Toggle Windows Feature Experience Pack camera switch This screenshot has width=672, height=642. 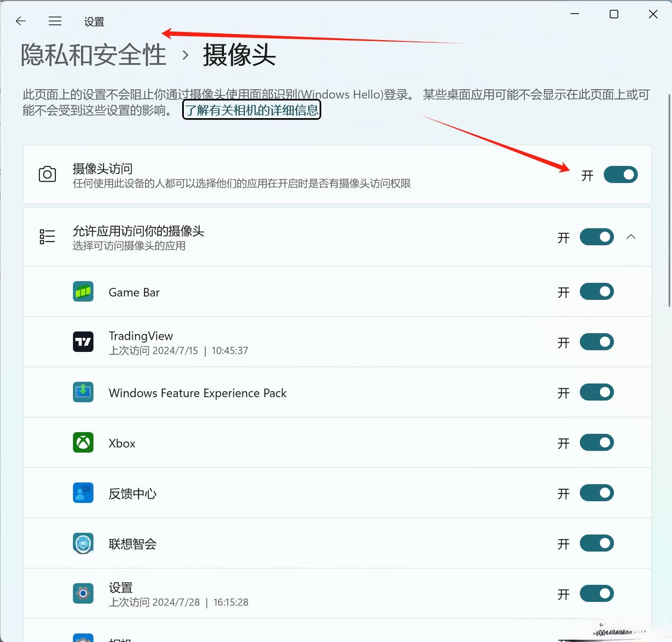point(596,392)
